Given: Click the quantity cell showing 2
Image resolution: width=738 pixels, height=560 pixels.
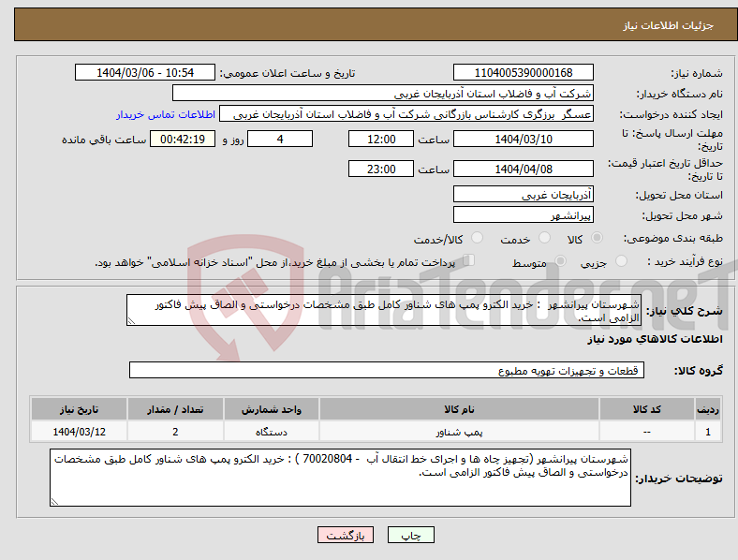Looking at the screenshot, I should [175, 432].
